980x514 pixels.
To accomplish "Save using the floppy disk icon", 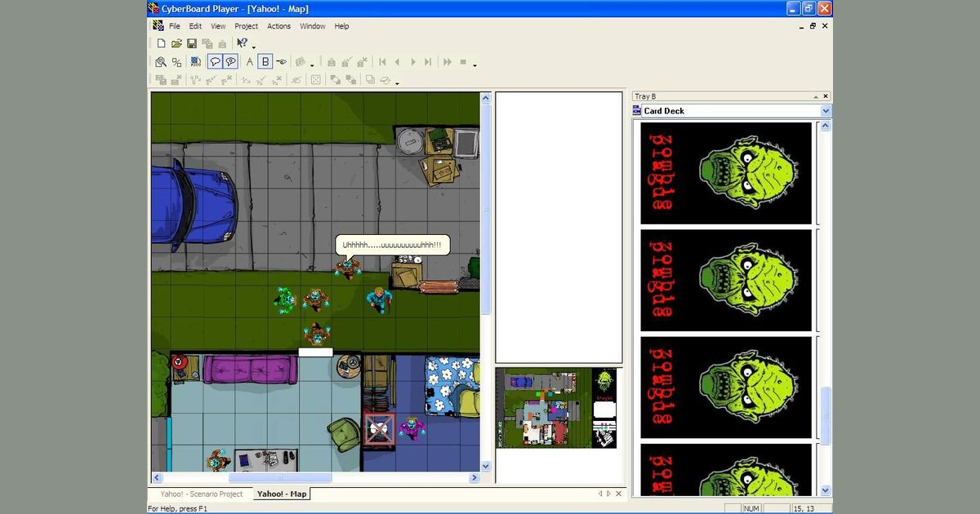I will pos(192,43).
